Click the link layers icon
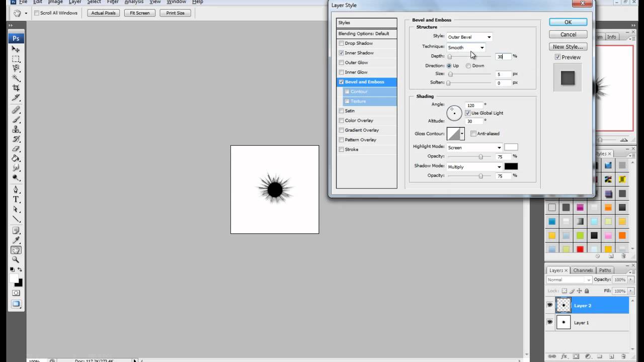This screenshot has width=644, height=362. tap(552, 356)
